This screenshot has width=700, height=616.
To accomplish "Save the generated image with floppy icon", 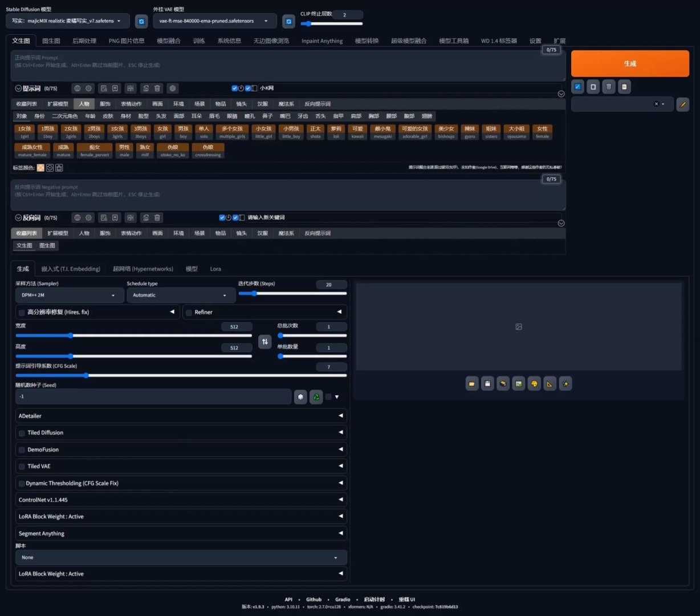I will (x=487, y=384).
